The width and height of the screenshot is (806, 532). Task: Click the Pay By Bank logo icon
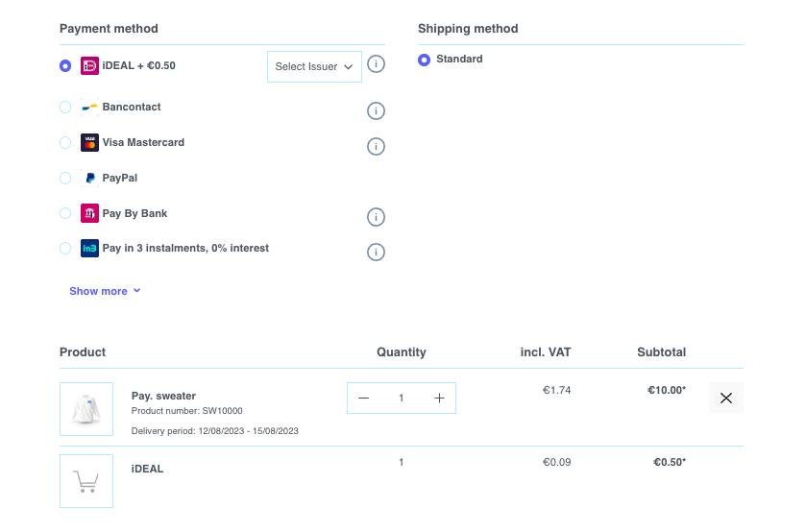[89, 213]
